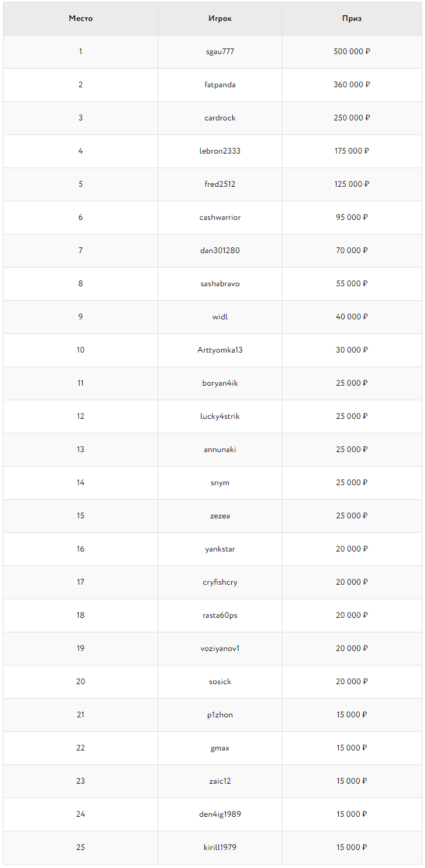The image size is (425, 868).
Task: Click the Игрок column header
Action: pos(220,19)
